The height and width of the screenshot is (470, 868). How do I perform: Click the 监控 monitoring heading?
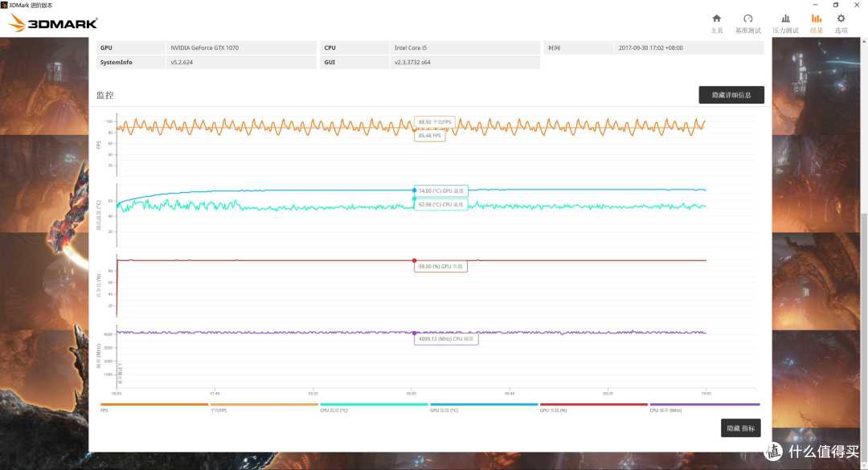(x=105, y=96)
